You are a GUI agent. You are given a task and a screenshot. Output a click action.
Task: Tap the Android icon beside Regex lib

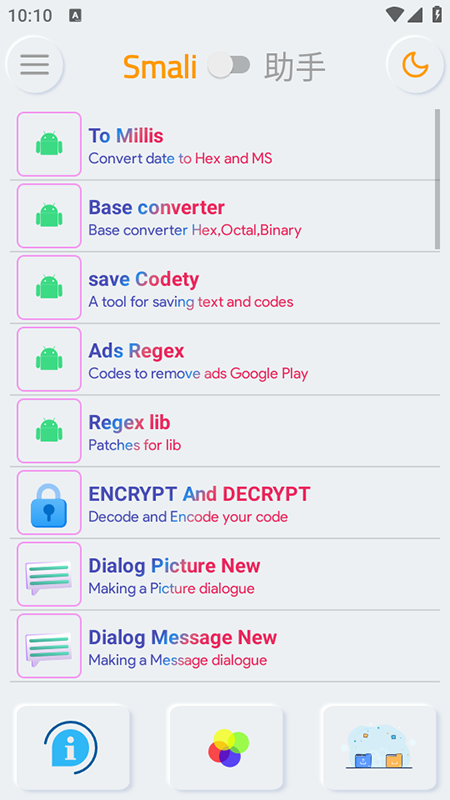click(x=49, y=431)
